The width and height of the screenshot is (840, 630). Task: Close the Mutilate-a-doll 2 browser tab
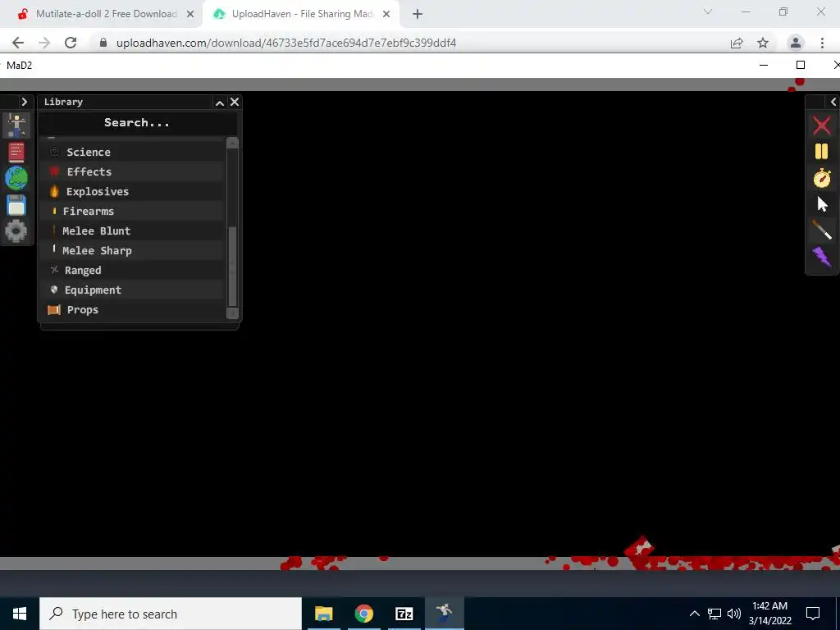click(x=190, y=15)
